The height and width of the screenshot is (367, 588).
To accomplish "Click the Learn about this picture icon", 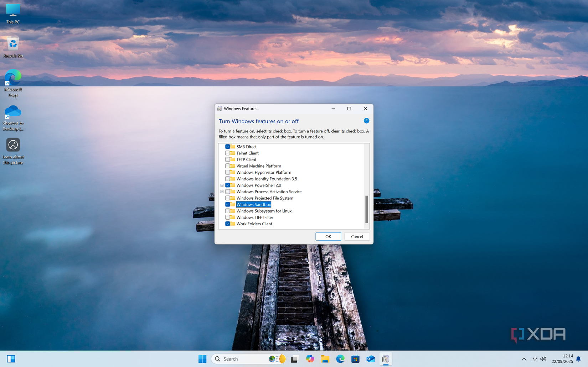I will 13,151.
